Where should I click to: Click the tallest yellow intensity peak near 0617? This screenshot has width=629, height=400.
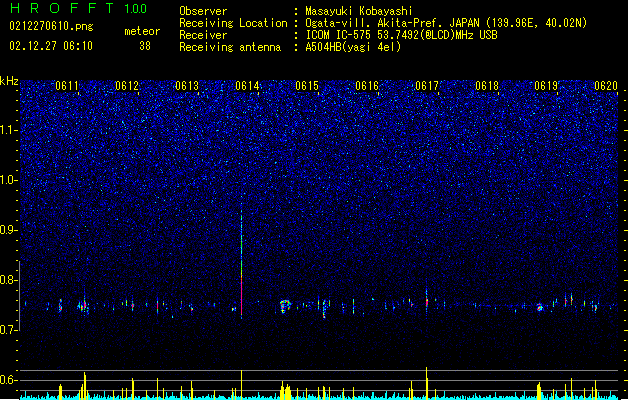click(426, 383)
